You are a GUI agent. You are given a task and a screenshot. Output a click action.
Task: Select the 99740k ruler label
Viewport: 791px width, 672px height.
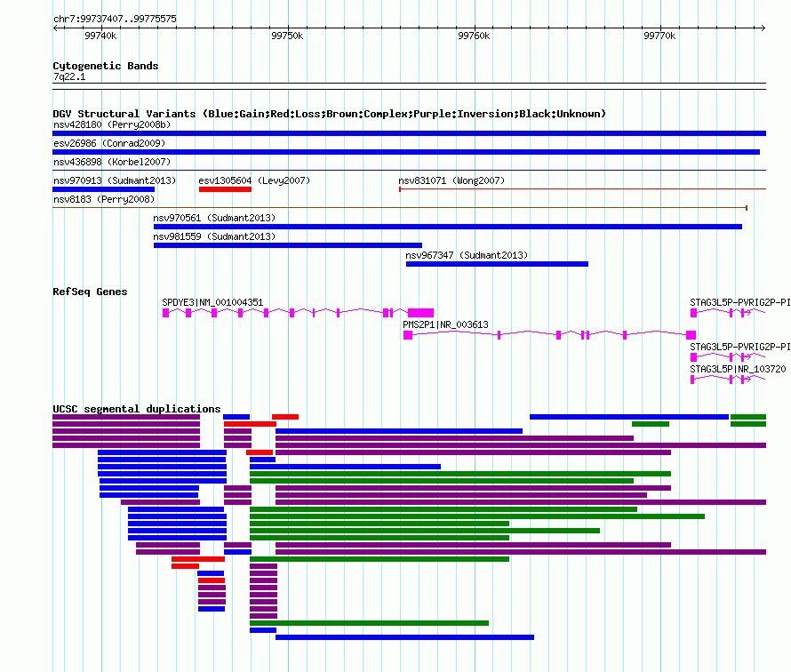tap(100, 36)
